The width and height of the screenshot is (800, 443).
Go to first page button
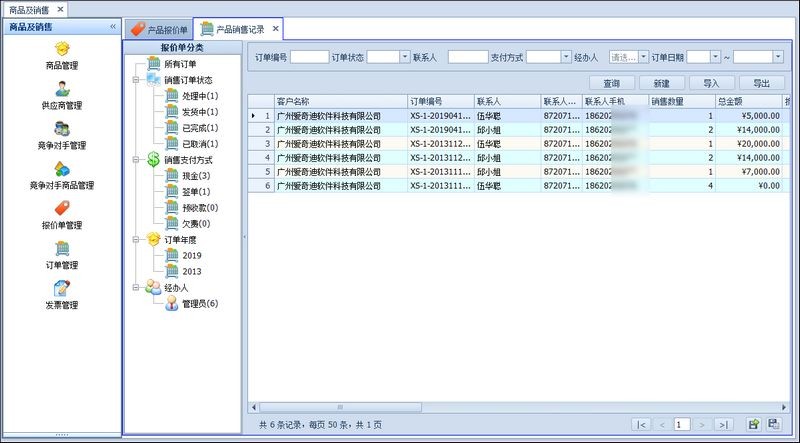point(641,425)
